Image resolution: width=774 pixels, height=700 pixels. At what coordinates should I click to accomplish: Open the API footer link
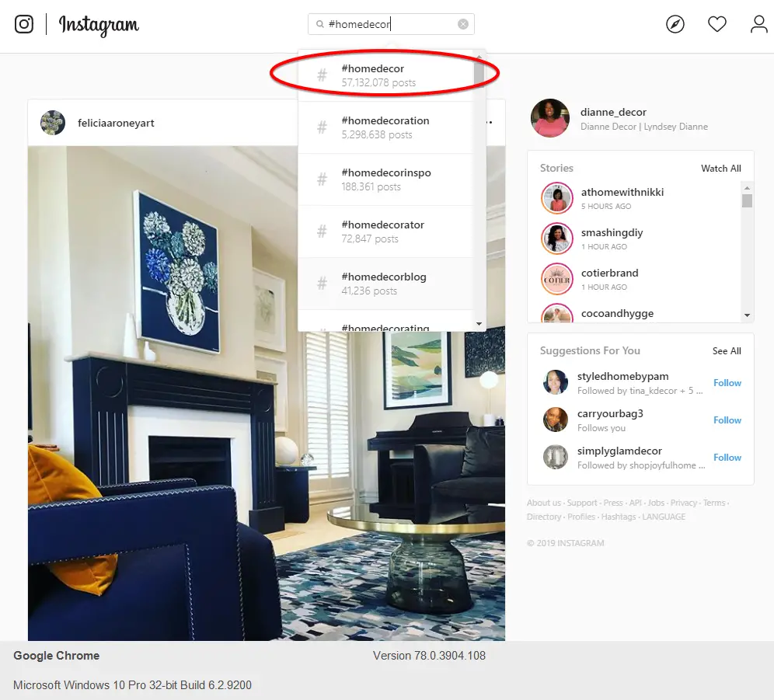[x=636, y=503]
